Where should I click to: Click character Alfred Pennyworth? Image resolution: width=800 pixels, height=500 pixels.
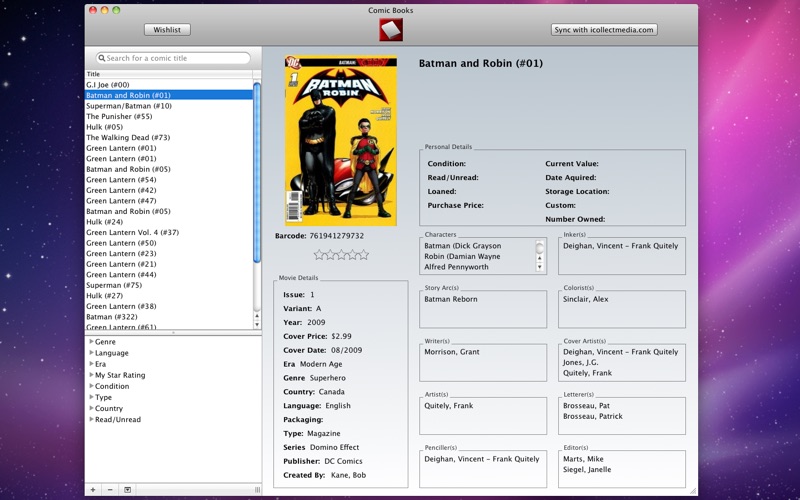456,267
